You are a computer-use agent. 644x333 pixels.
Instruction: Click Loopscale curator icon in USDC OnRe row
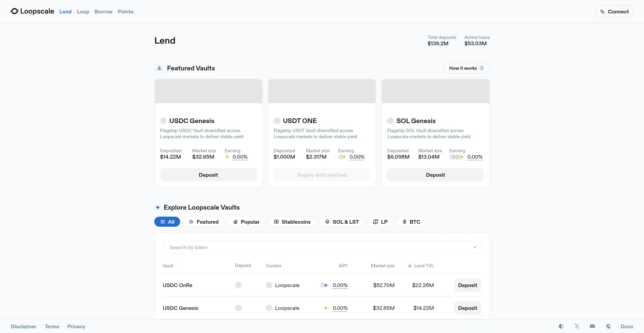(269, 285)
